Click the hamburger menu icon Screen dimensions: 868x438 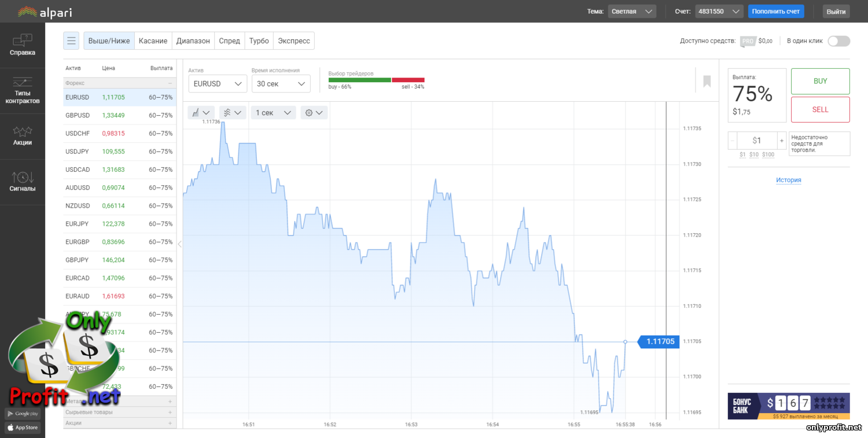tap(72, 41)
